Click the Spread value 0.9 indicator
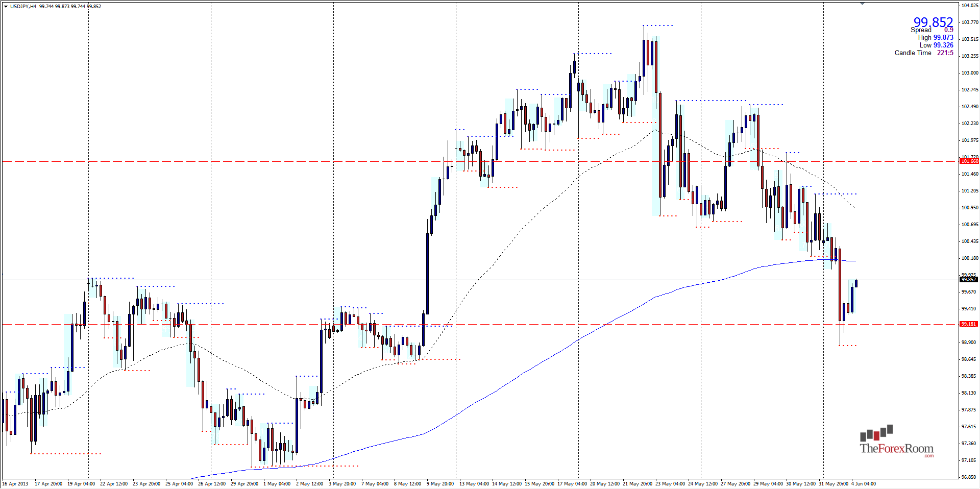This screenshot has width=980, height=489. 948,30
